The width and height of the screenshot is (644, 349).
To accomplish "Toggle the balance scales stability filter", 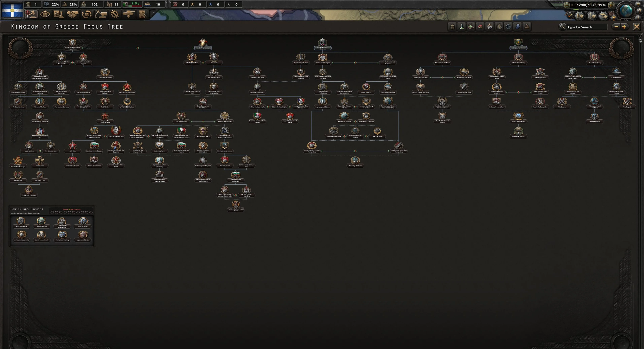I will pos(508,27).
